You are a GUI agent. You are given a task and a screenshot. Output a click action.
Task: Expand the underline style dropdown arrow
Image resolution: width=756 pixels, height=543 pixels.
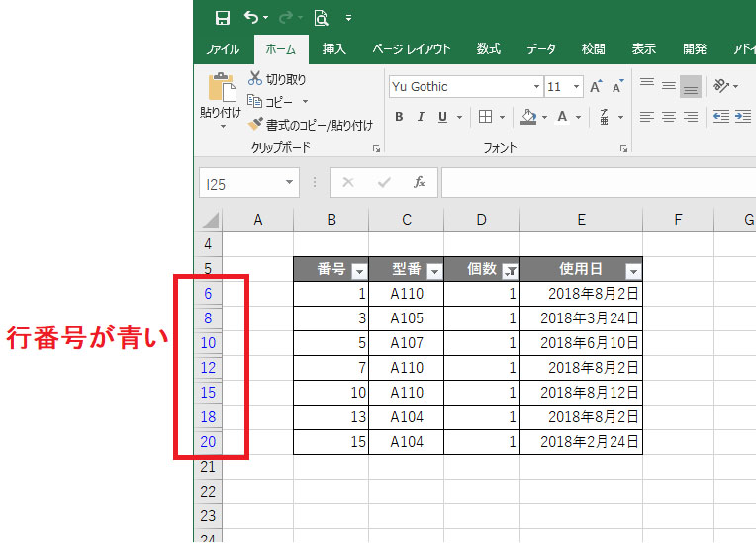(459, 117)
